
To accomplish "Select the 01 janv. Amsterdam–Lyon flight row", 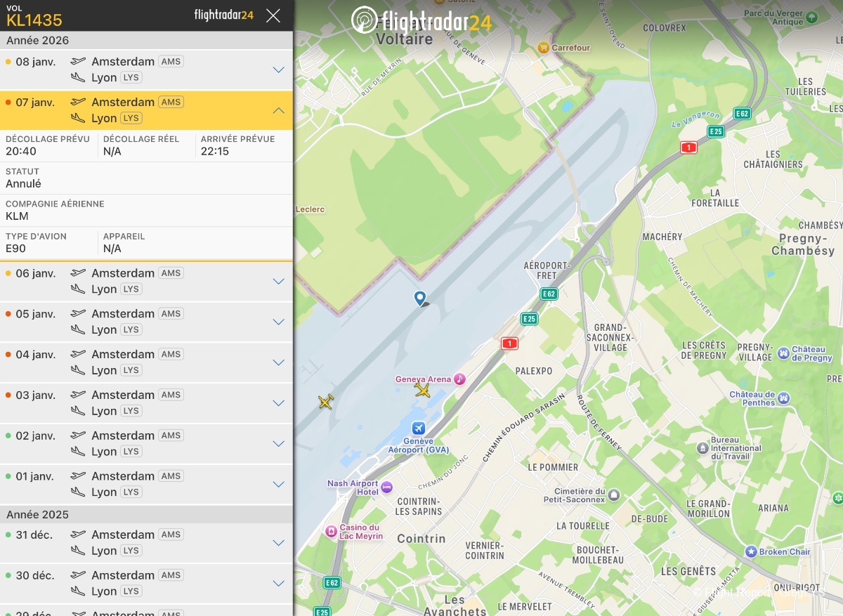I will [x=140, y=484].
